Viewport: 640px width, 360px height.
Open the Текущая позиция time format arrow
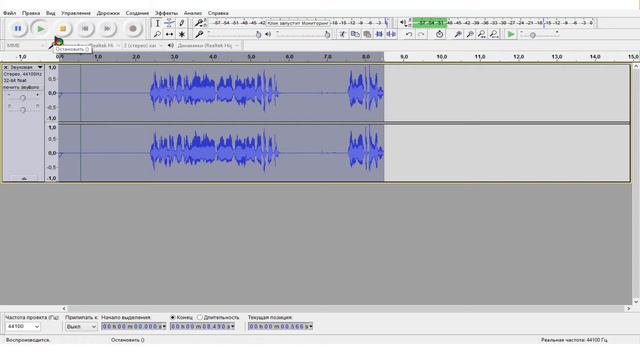[311, 327]
